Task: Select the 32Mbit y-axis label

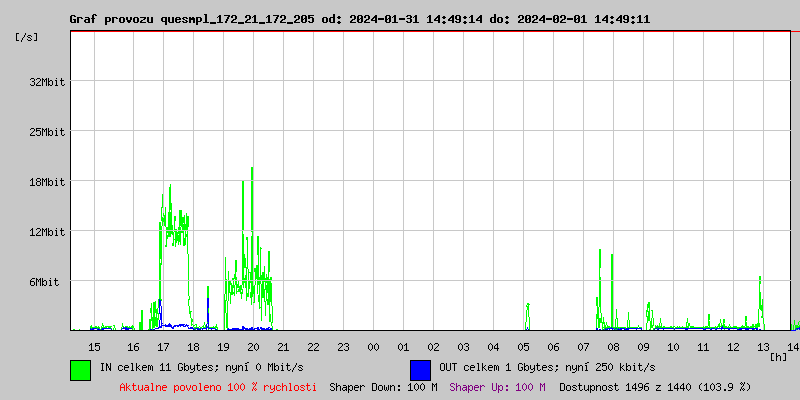Action: pyautogui.click(x=47, y=82)
